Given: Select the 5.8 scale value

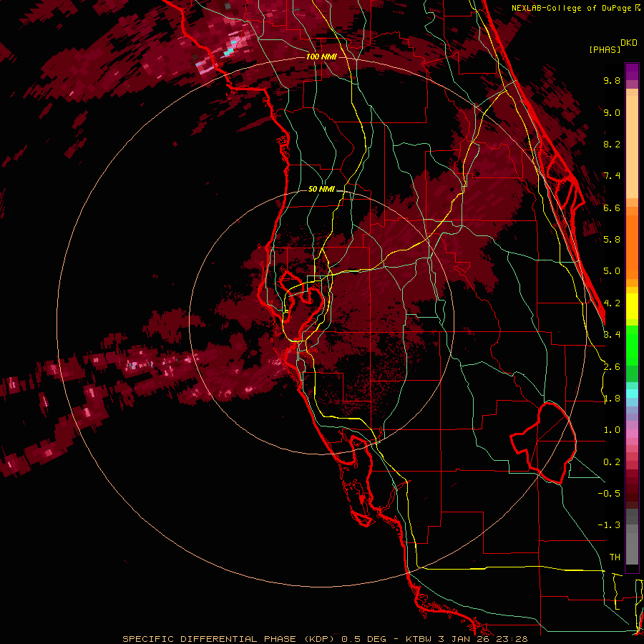Looking at the screenshot, I should point(612,239).
